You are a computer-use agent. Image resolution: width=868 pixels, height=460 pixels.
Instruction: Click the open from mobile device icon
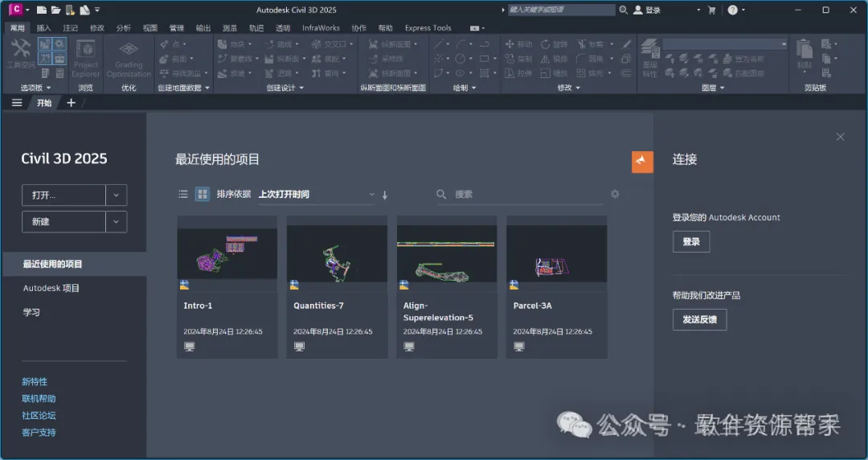(x=70, y=10)
